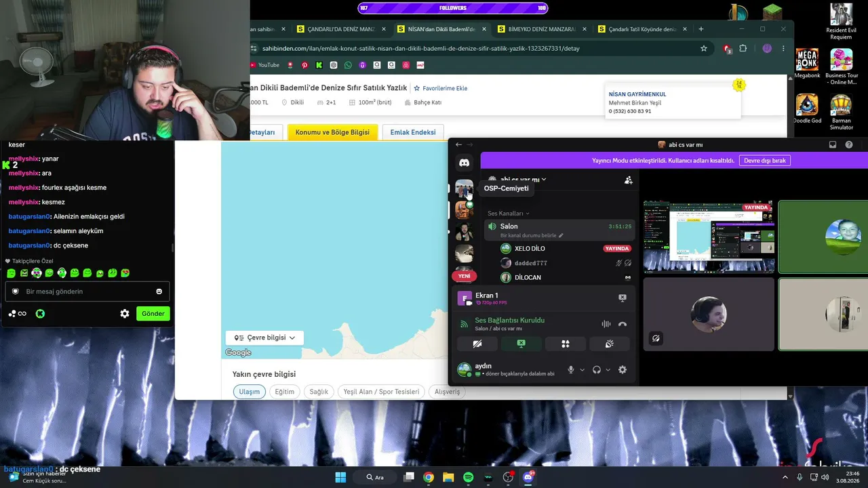This screenshot has height=488, width=868.
Task: Collapse the Ses Kanalları category
Action: pyautogui.click(x=509, y=213)
